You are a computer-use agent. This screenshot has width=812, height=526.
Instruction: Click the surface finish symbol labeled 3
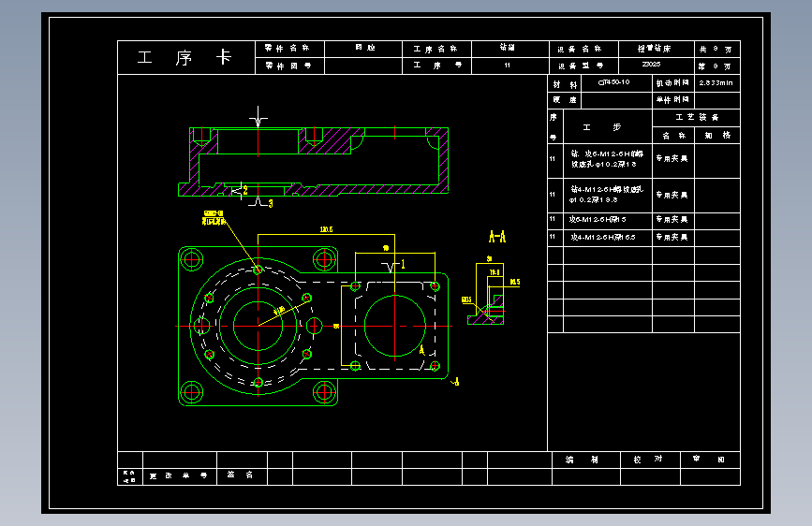(261, 202)
